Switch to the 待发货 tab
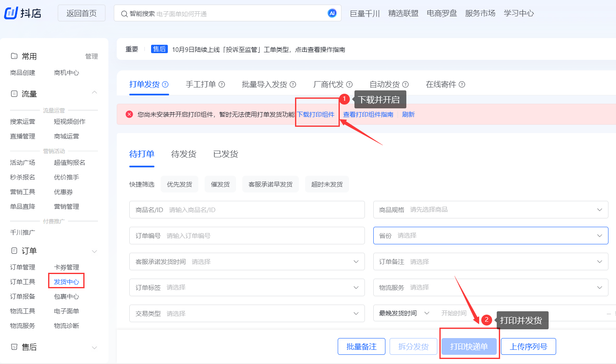The image size is (616, 364). (184, 154)
